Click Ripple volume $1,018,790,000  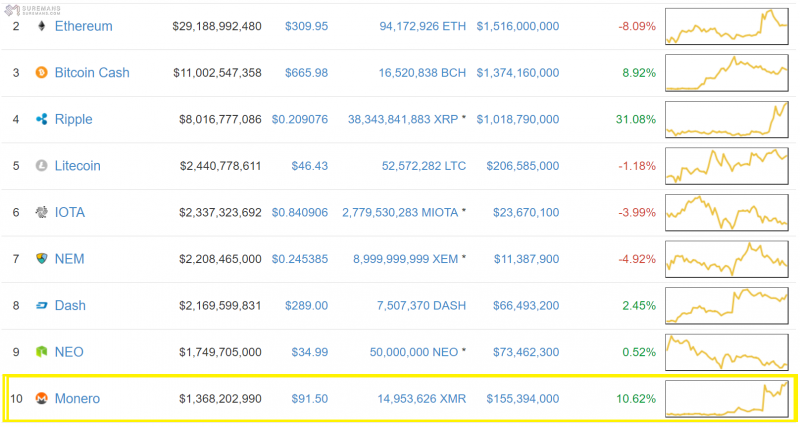(x=518, y=119)
